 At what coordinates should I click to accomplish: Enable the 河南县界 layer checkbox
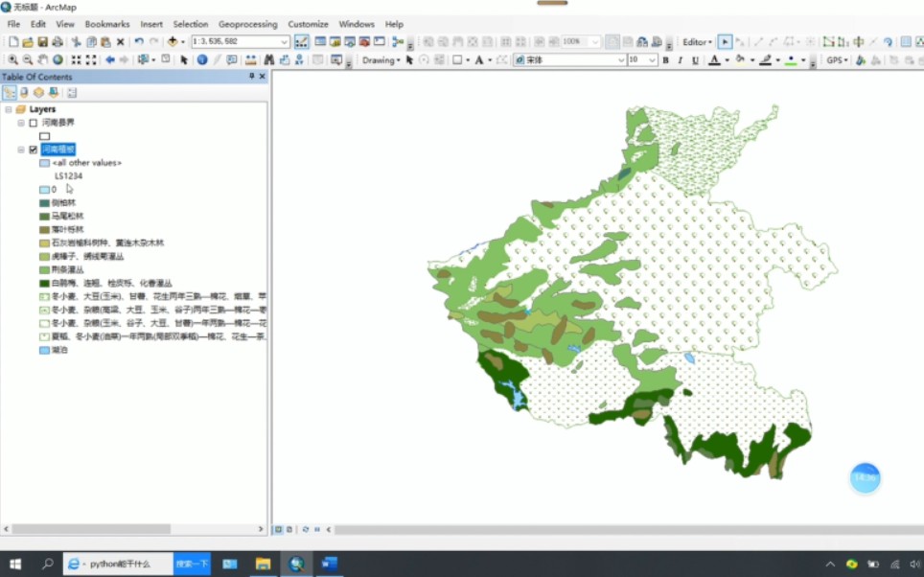(33, 124)
